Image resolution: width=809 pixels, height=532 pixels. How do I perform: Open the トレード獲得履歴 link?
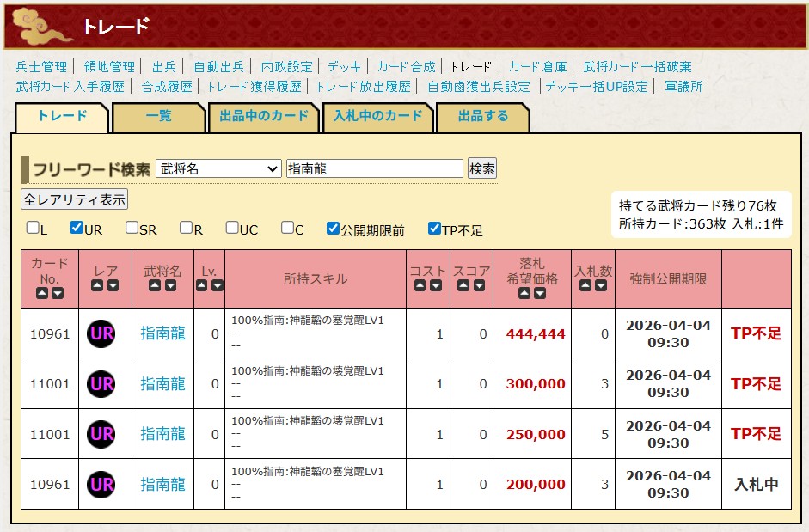254,86
